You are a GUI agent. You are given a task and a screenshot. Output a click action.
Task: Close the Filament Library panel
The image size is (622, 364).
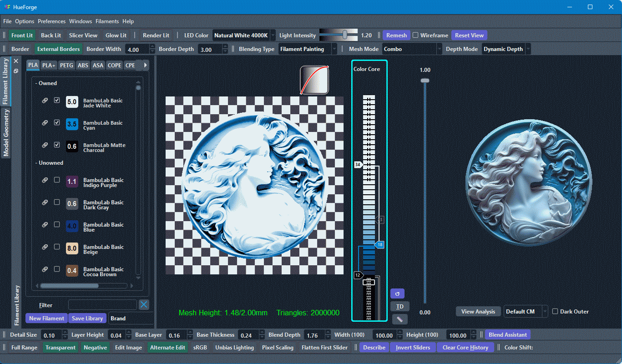pos(16,61)
